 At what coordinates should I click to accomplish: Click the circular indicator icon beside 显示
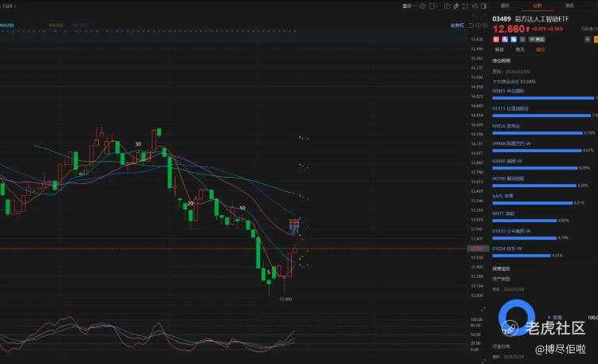point(422,6)
